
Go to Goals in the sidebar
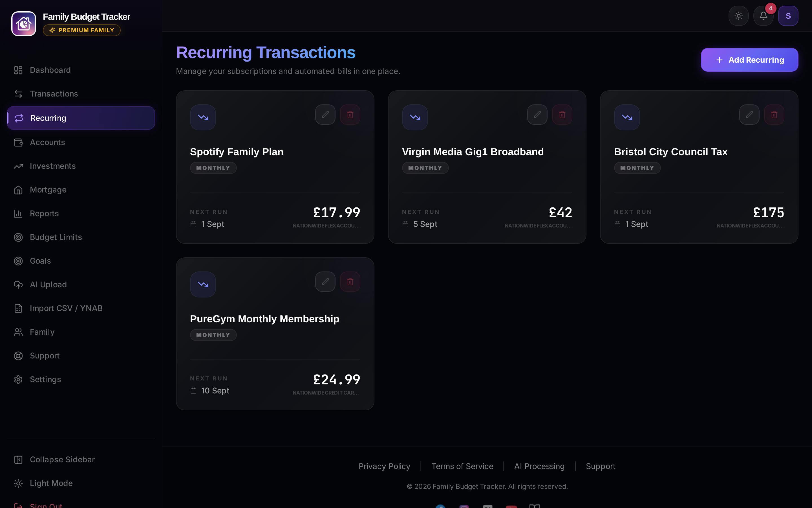(x=81, y=261)
